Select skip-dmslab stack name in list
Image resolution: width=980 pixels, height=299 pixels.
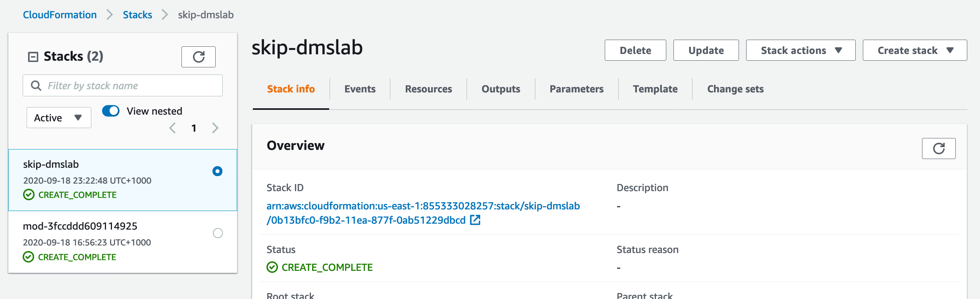[x=51, y=164]
